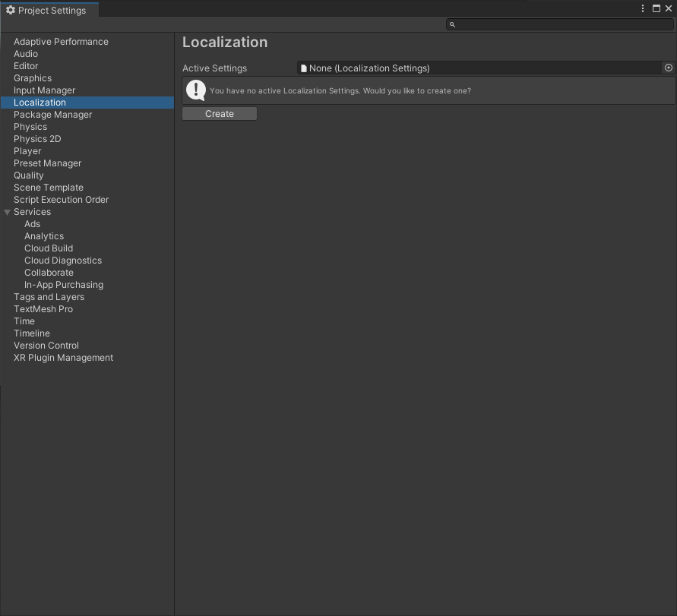Switch to the Project Settings tab
Screen dimensions: 677x616
point(49,10)
